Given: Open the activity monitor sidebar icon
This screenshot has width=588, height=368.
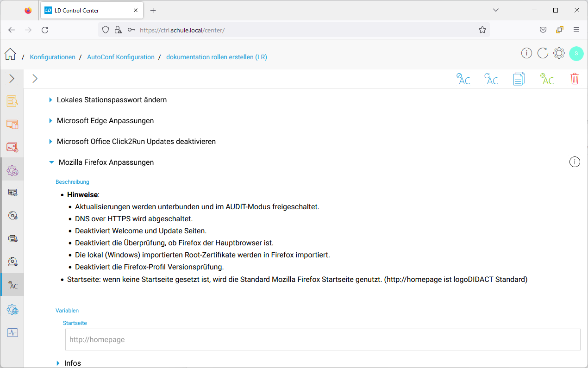Looking at the screenshot, I should point(13,333).
